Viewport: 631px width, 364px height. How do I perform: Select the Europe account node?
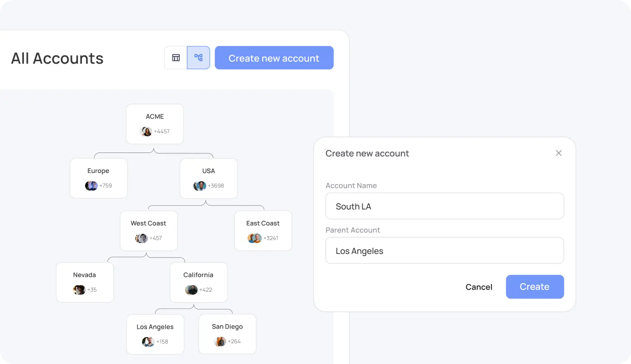tap(98, 171)
